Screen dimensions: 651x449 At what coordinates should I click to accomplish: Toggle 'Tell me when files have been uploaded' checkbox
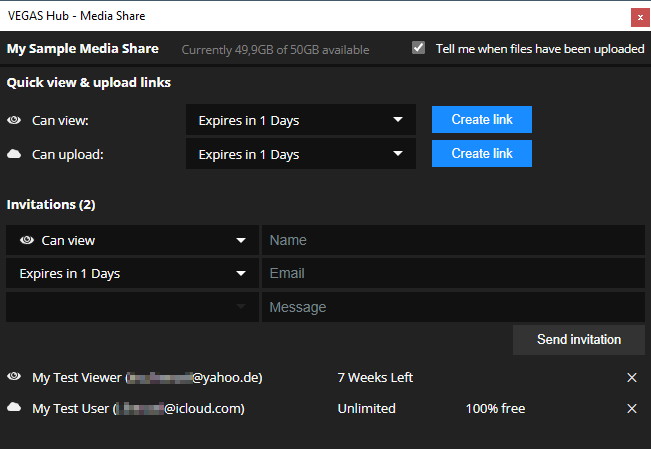pyautogui.click(x=419, y=48)
